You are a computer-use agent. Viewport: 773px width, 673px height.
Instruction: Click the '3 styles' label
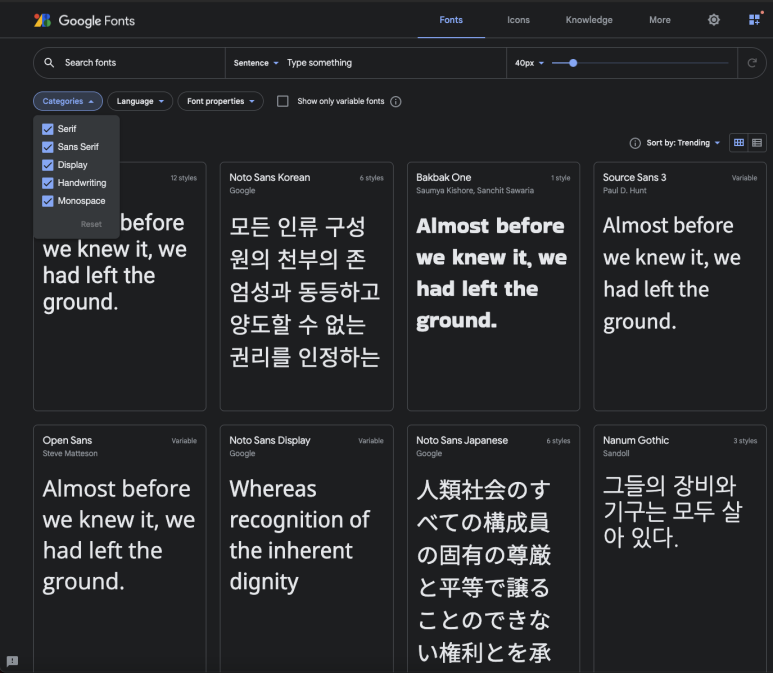pyautogui.click(x=745, y=441)
